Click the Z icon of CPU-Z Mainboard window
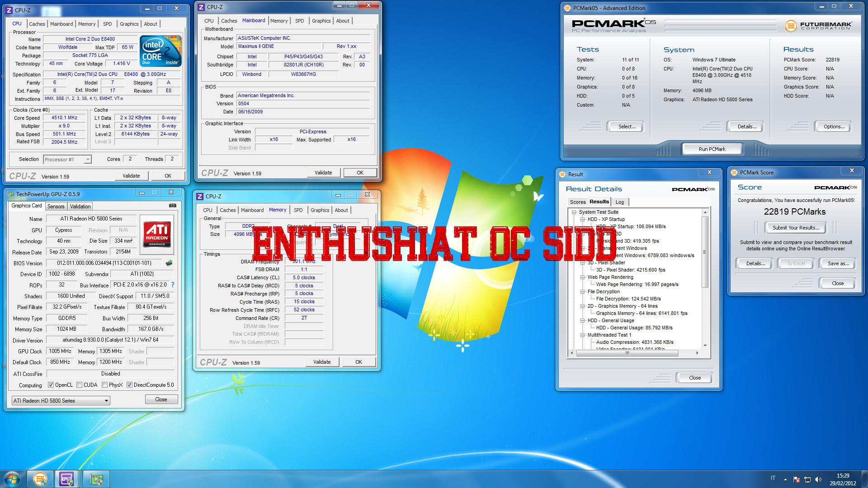This screenshot has height=488, width=868. pyautogui.click(x=202, y=7)
